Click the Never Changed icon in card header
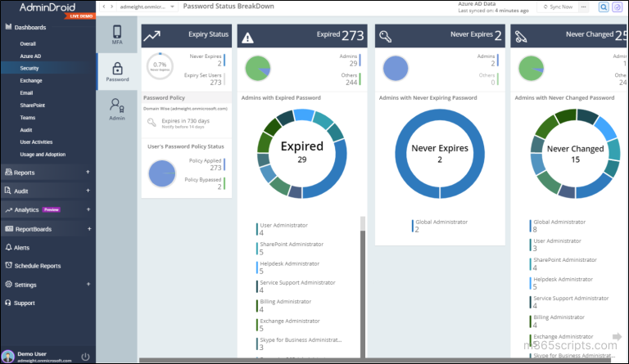629x364 pixels. coord(521,37)
